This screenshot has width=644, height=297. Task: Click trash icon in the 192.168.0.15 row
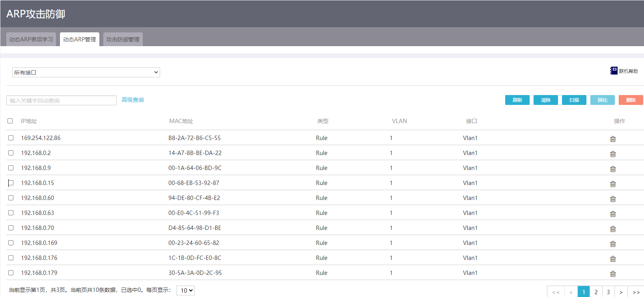[613, 184]
